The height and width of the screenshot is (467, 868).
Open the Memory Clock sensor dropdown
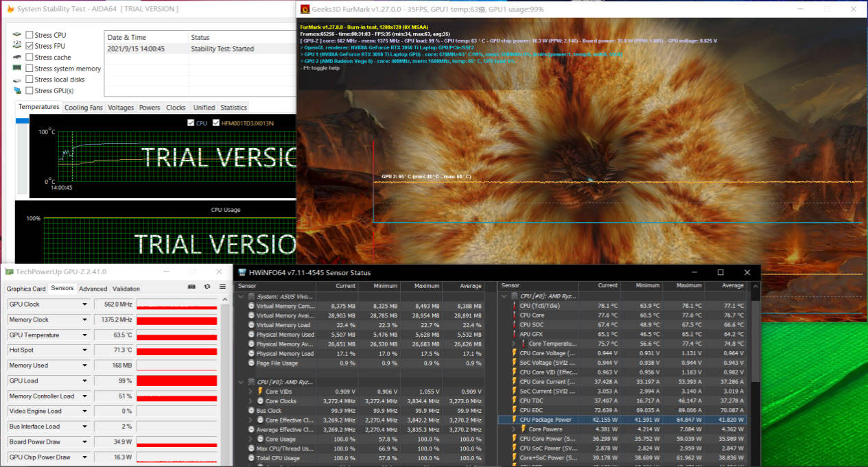point(85,320)
